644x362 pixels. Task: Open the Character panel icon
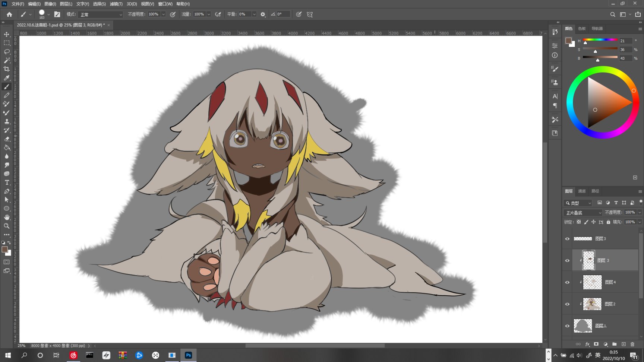(555, 96)
